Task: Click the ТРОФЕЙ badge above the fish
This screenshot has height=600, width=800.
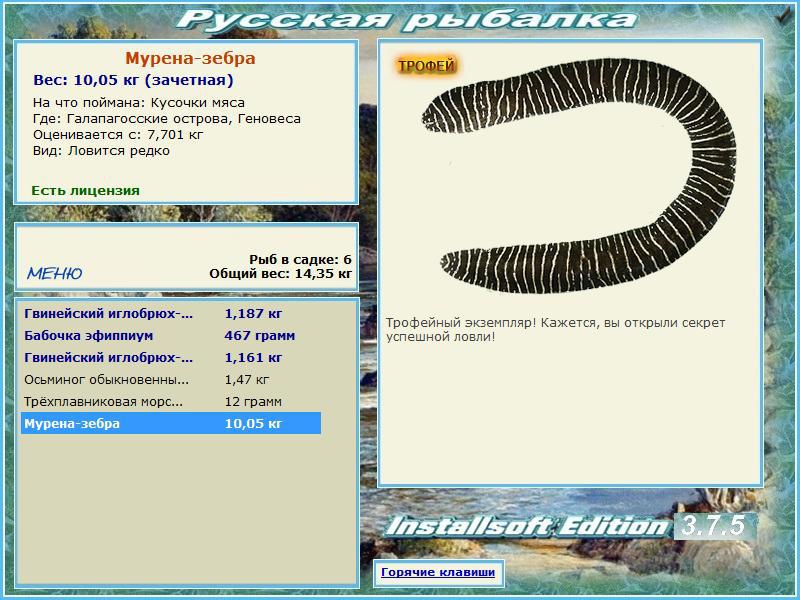Action: click(426, 66)
